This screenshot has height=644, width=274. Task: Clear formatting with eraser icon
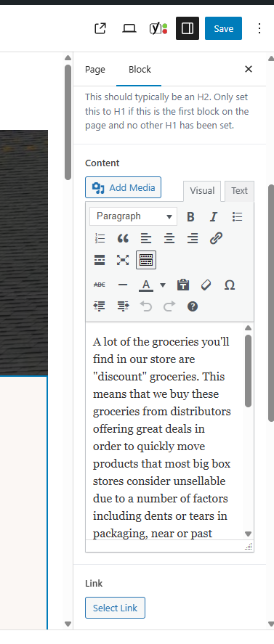click(206, 285)
